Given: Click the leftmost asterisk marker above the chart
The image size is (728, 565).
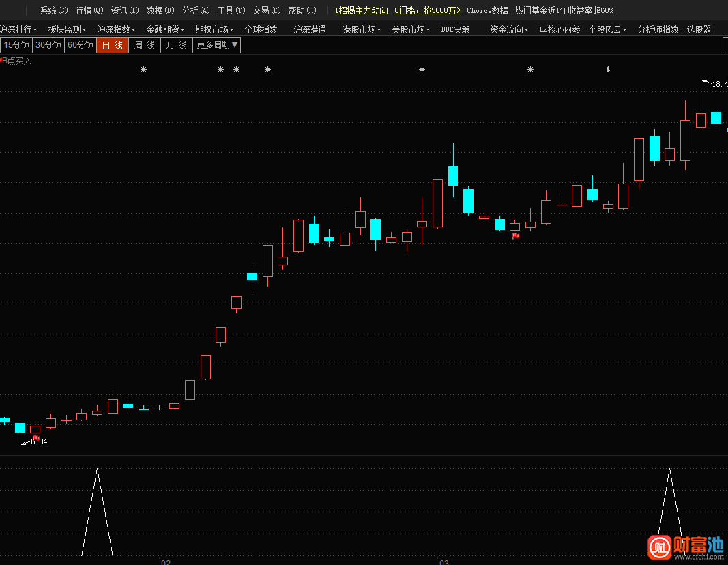Looking at the screenshot, I should 143,70.
